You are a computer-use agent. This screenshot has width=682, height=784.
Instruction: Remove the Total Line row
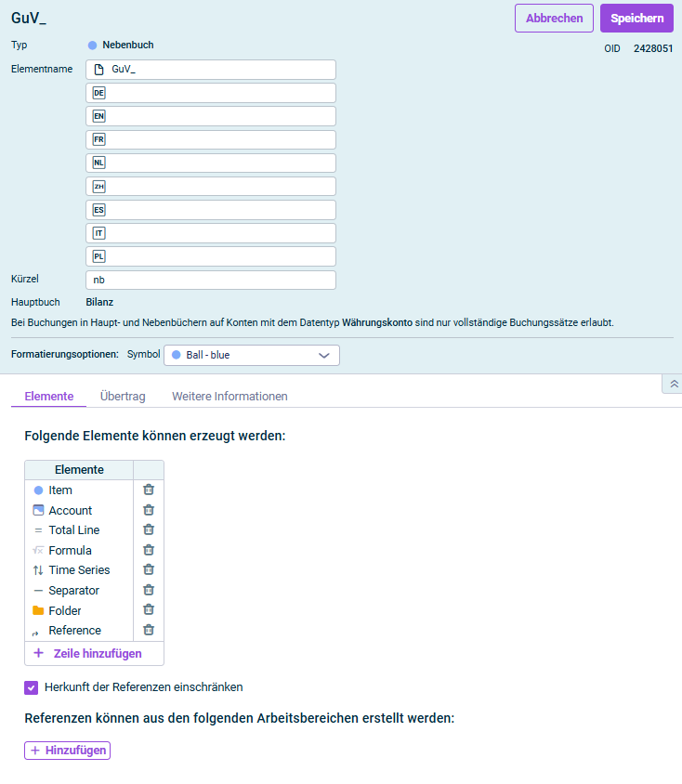(149, 530)
